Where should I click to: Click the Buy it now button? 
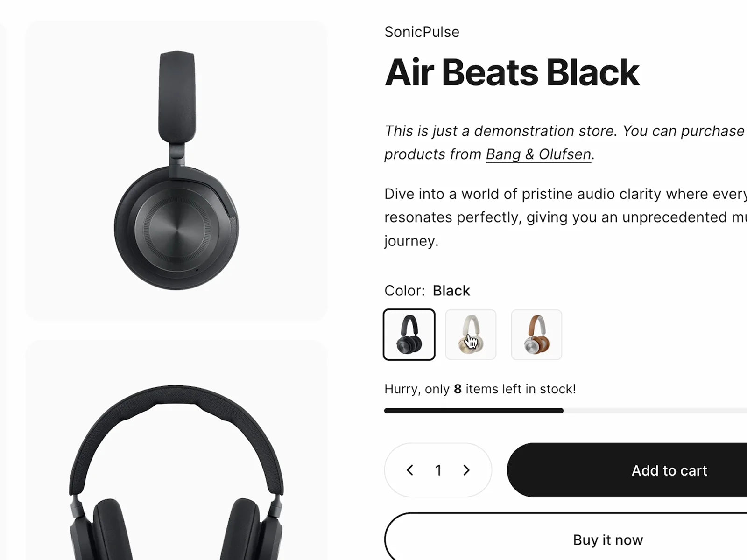tap(566, 537)
